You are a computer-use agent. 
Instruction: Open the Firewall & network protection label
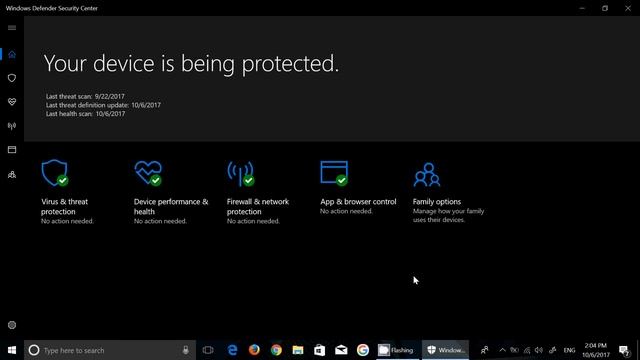258,207
